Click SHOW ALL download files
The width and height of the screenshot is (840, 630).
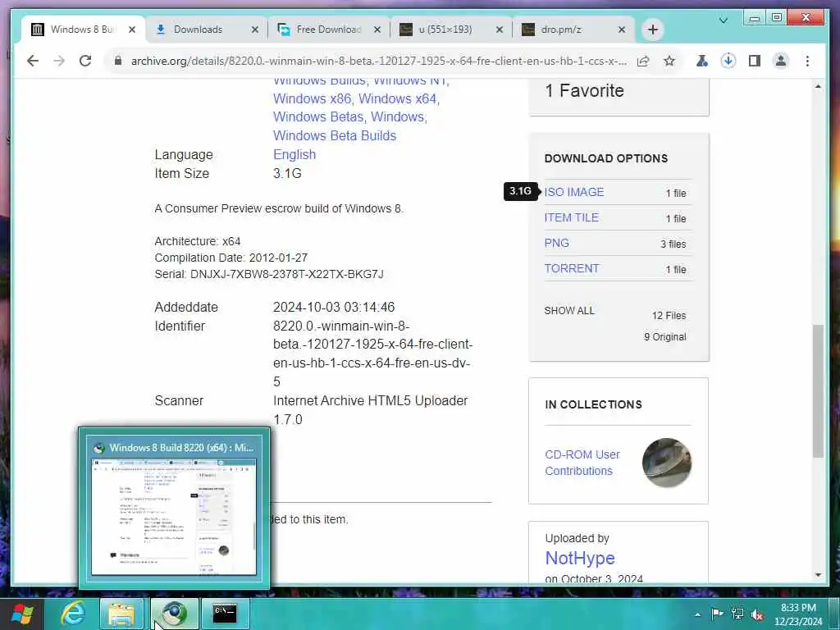(569, 311)
